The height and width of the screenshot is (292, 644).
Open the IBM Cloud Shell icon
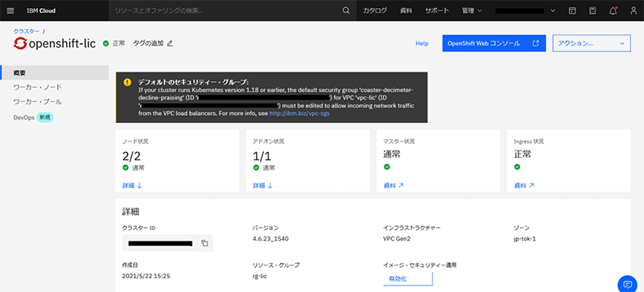coord(572,10)
